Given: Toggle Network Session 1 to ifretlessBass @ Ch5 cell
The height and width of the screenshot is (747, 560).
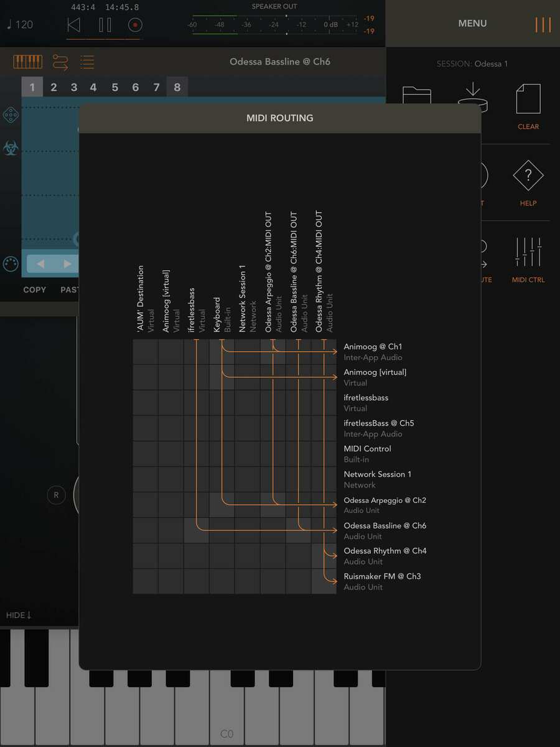Looking at the screenshot, I should 247,428.
